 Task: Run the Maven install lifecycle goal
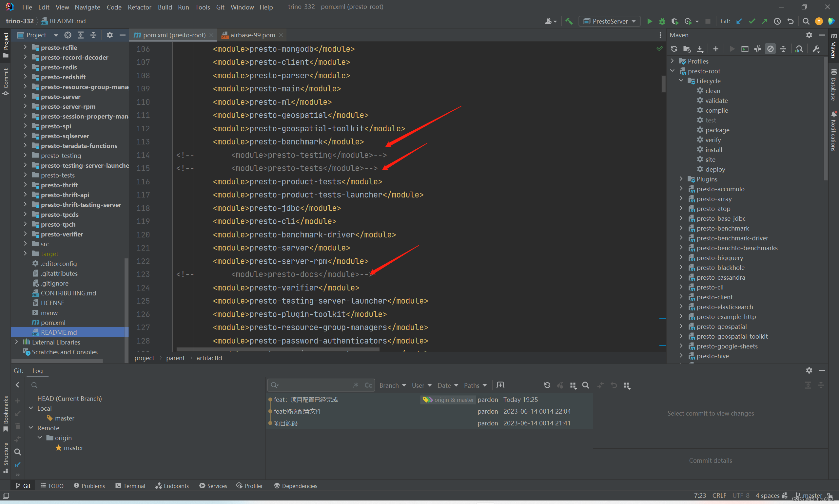(x=713, y=150)
